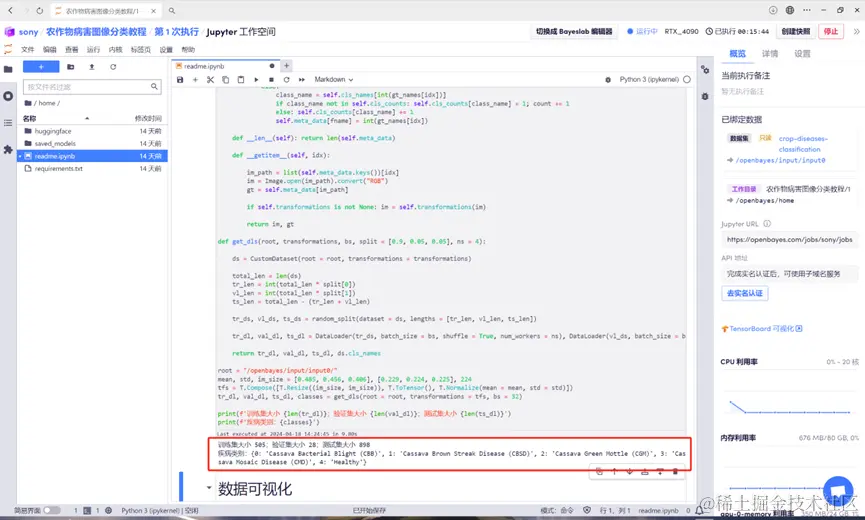Viewport: 865px width, 520px height.
Task: Restart kernel and run all cells
Action: (x=302, y=79)
